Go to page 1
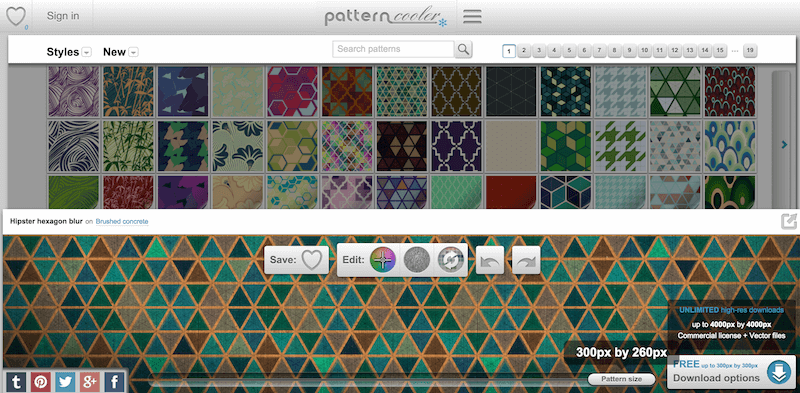Screen dimensions: 800x393 pyautogui.click(x=509, y=51)
